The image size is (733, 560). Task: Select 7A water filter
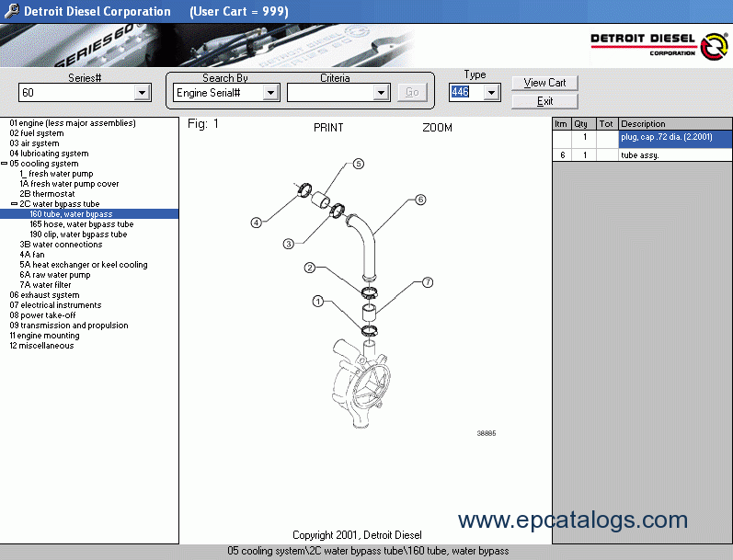coord(45,285)
